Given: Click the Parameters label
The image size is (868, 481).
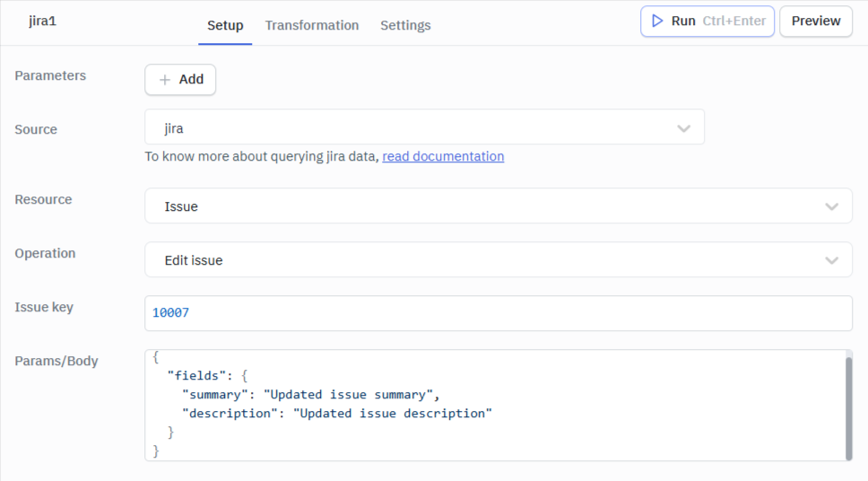Looking at the screenshot, I should click(x=50, y=76).
